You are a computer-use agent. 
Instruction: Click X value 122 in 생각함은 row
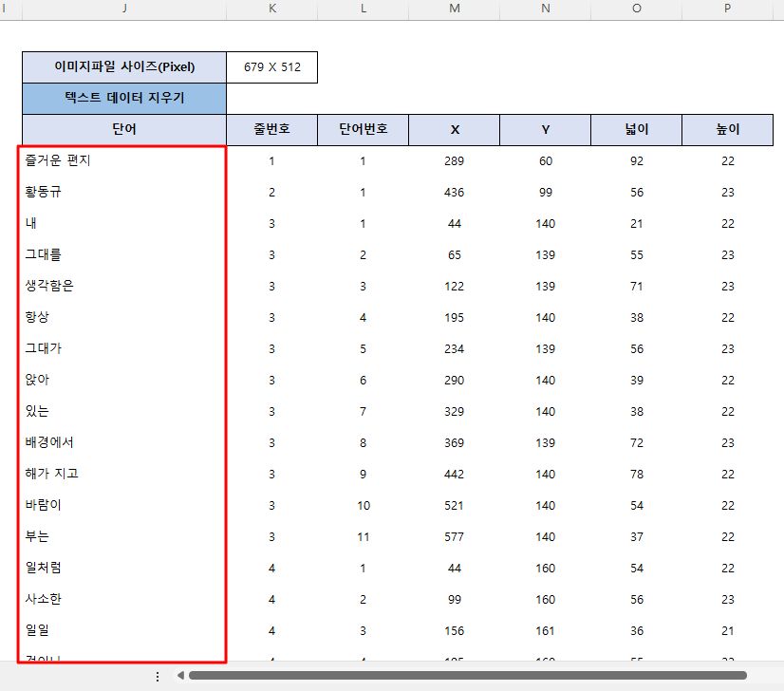click(454, 287)
